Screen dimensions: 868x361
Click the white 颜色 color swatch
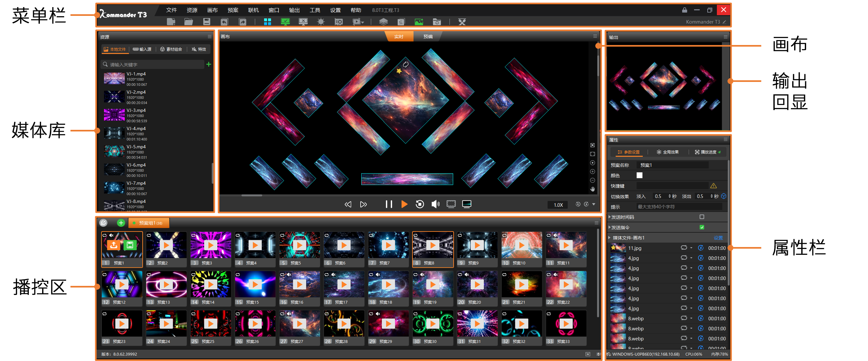tap(639, 175)
